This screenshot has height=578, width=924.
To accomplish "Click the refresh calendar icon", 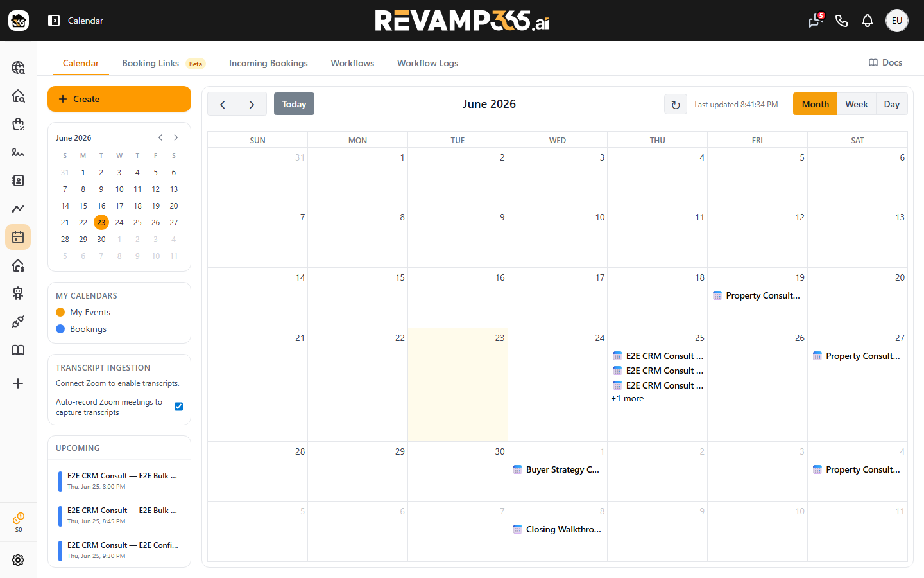I will tap(676, 105).
